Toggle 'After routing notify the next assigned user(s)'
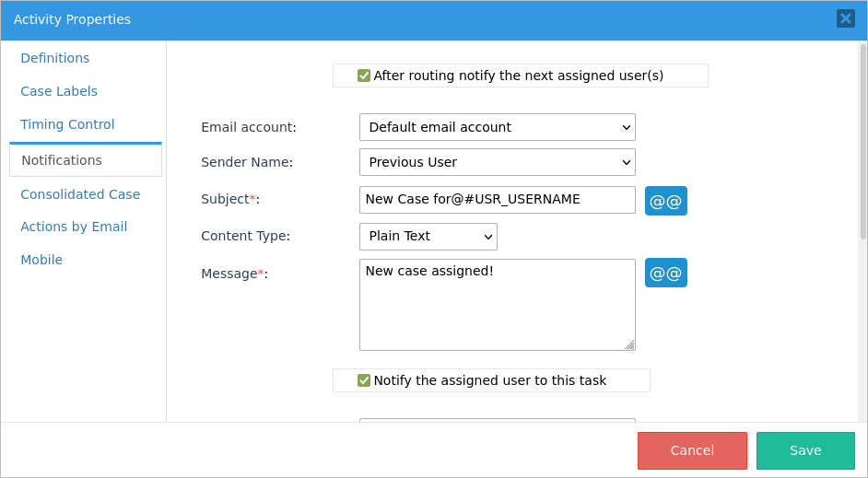 coord(364,76)
